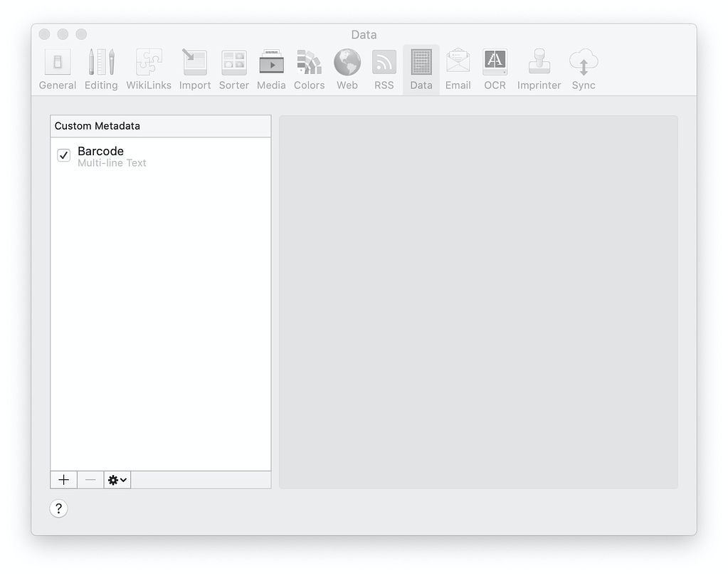The image size is (728, 574).
Task: Uncheck the Barcode metadata checkbox
Action: point(63,155)
